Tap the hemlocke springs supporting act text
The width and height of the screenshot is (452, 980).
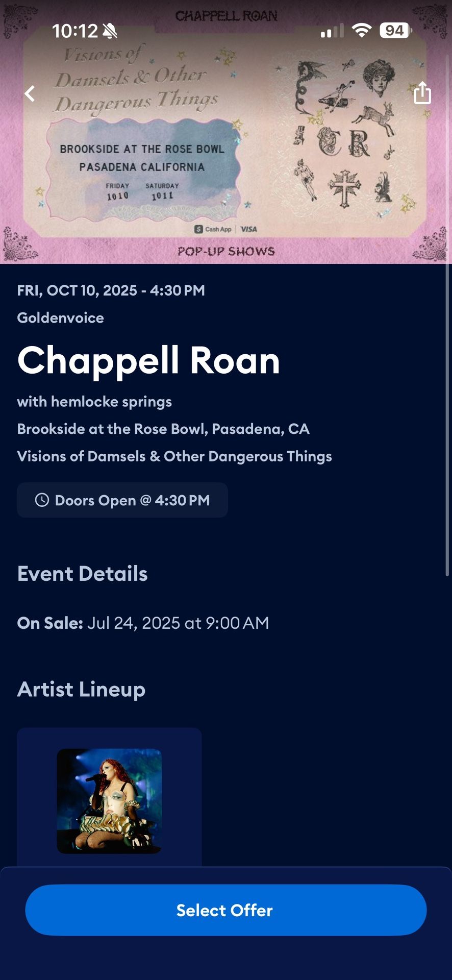point(94,402)
